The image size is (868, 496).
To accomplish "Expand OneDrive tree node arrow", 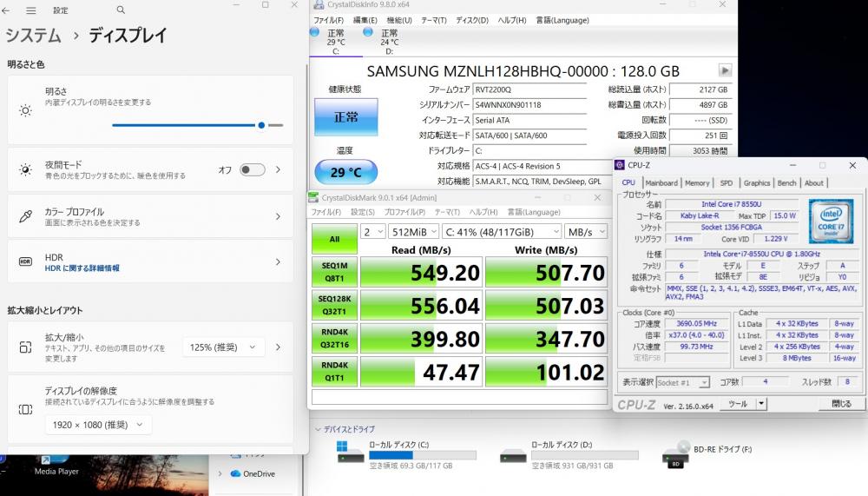I will (220, 473).
